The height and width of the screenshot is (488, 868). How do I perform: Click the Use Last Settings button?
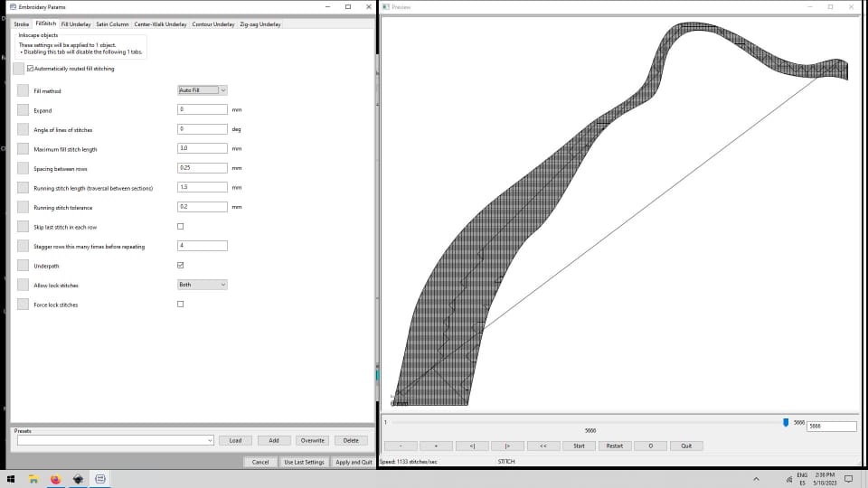click(x=303, y=462)
